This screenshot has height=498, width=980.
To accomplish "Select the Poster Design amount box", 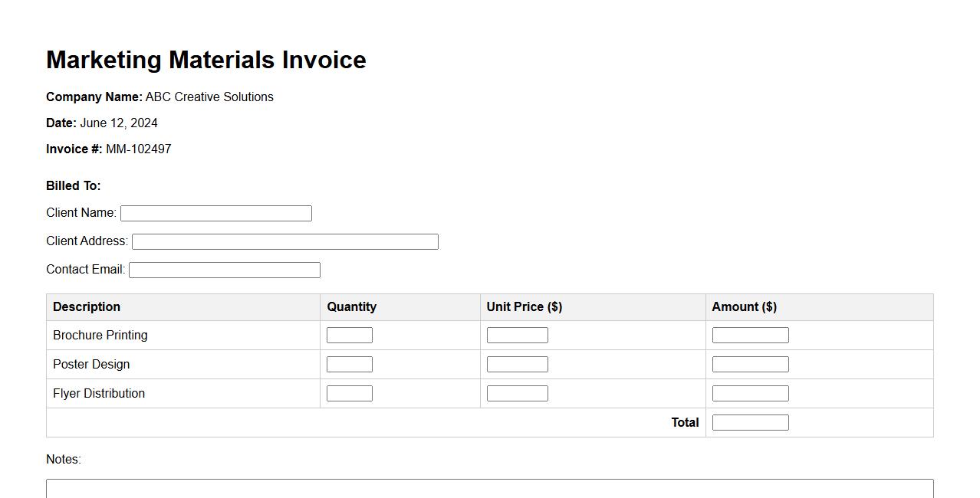I will point(750,365).
